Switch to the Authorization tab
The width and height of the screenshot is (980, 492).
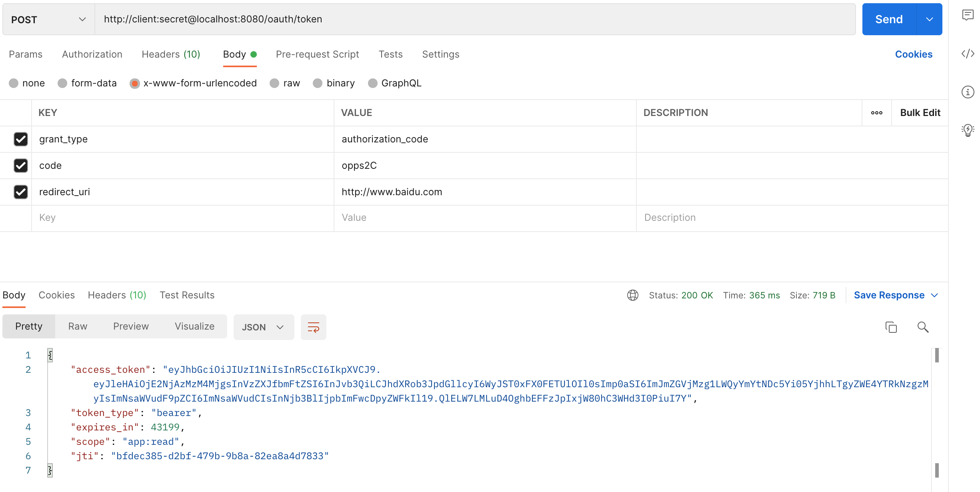92,54
